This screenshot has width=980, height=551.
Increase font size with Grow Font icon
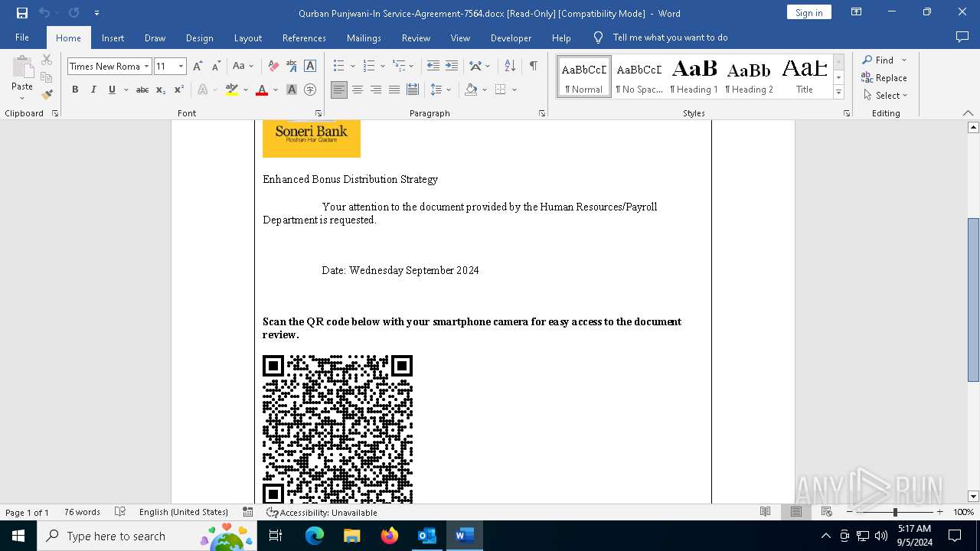(198, 67)
